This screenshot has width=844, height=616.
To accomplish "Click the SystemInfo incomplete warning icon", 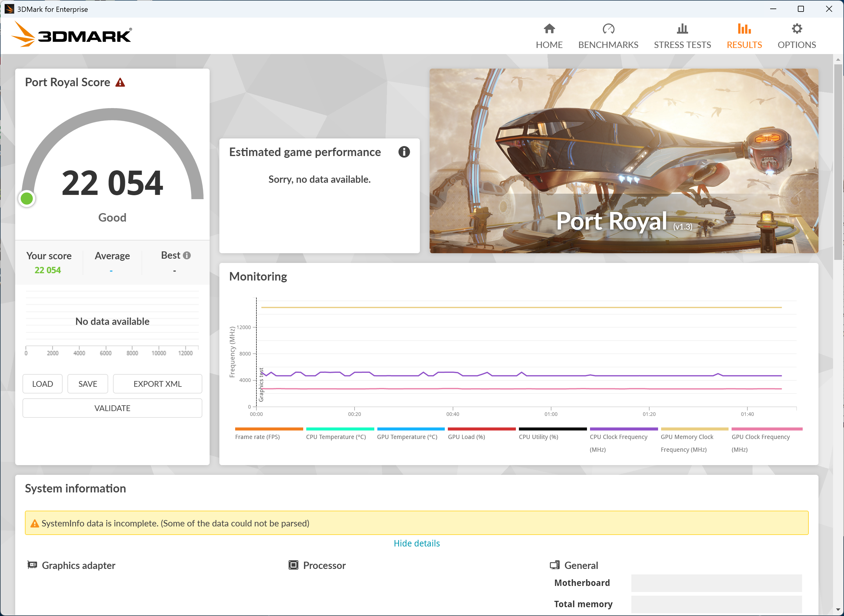I will click(x=34, y=523).
